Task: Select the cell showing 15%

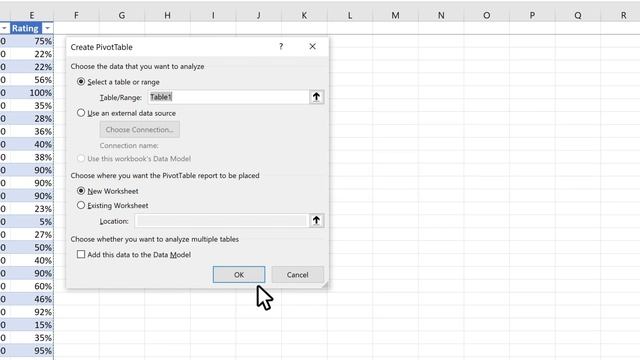Action: pyautogui.click(x=31, y=325)
